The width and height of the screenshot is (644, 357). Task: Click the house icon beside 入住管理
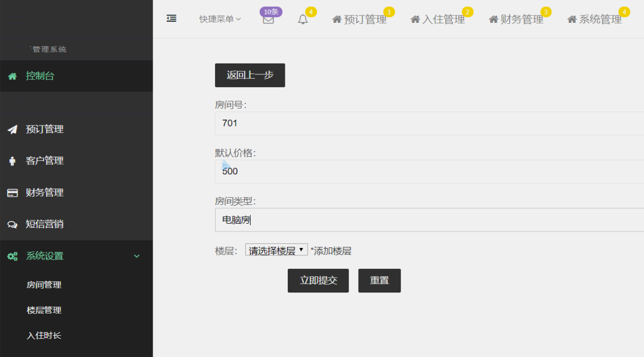tap(415, 19)
